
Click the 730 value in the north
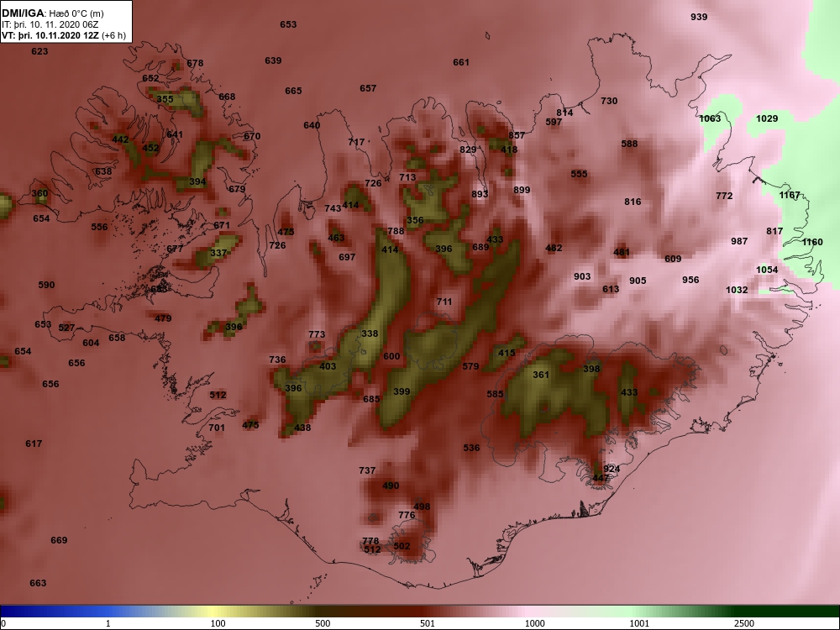609,101
